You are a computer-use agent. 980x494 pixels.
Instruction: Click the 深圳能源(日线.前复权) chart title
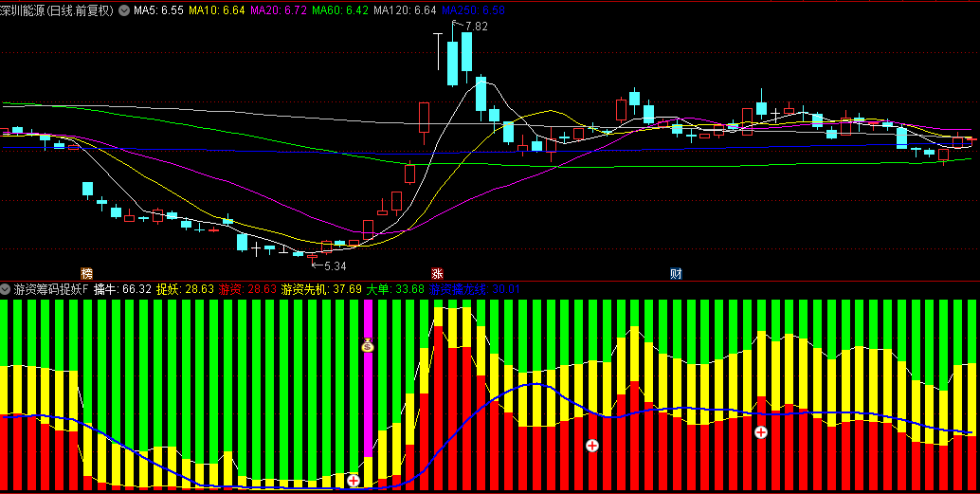point(58,10)
